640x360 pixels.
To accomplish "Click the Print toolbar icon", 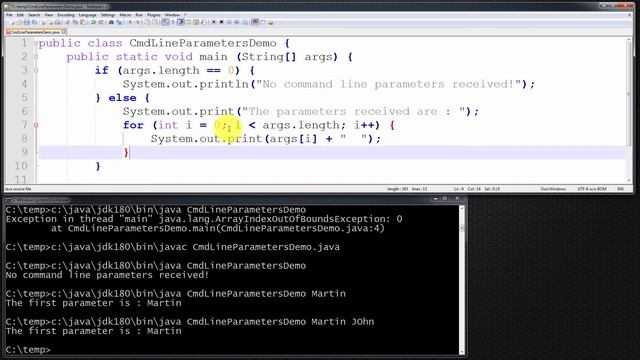I will point(58,22).
